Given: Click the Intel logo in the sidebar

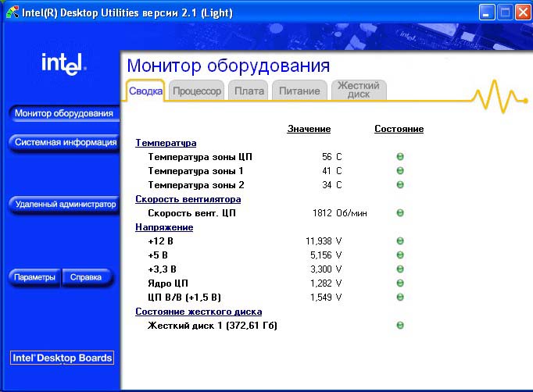Looking at the screenshot, I should [63, 64].
